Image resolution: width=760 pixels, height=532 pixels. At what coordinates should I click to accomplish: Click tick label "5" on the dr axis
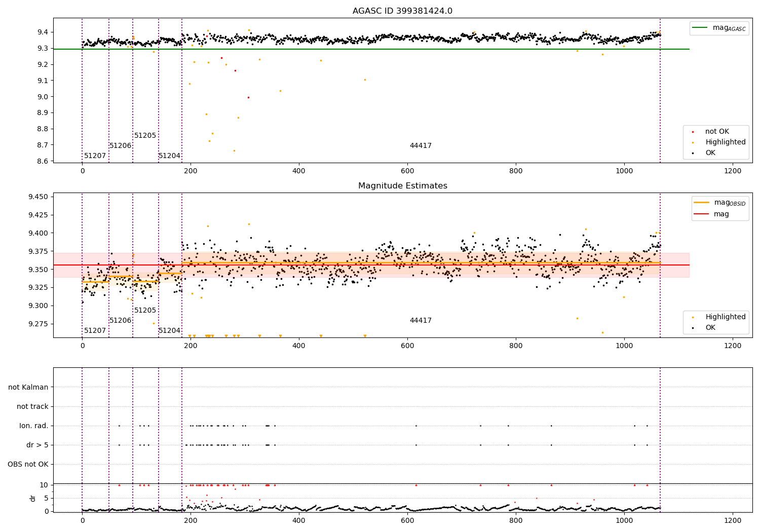[46, 499]
